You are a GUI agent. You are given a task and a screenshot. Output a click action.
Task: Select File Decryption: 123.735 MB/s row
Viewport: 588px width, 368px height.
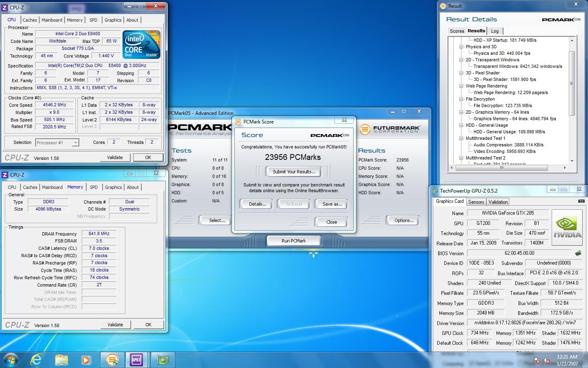coord(503,105)
